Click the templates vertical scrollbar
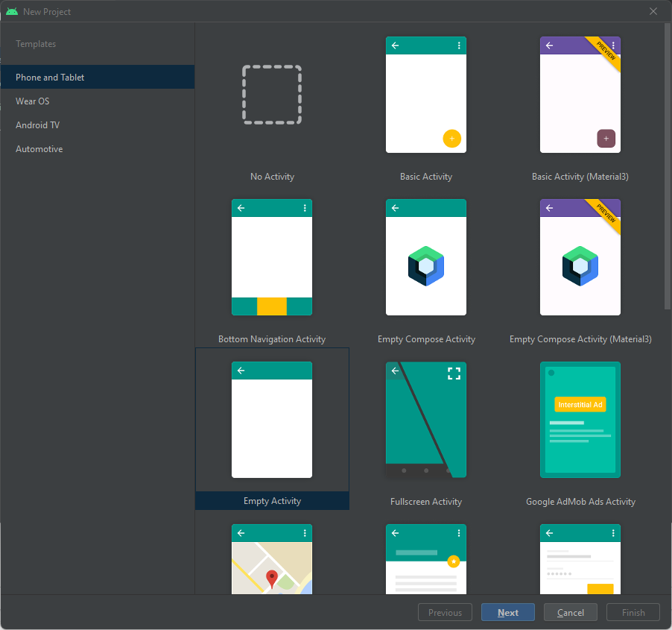Image resolution: width=672 pixels, height=630 pixels. pos(668,166)
